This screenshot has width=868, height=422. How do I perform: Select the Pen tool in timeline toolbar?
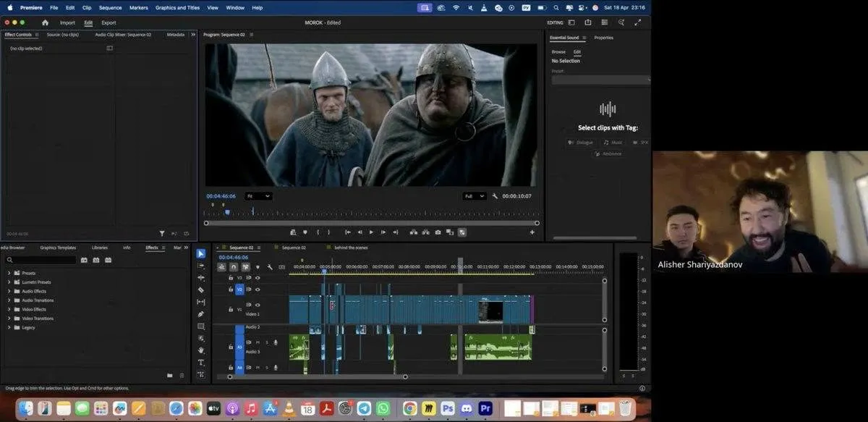click(x=201, y=314)
